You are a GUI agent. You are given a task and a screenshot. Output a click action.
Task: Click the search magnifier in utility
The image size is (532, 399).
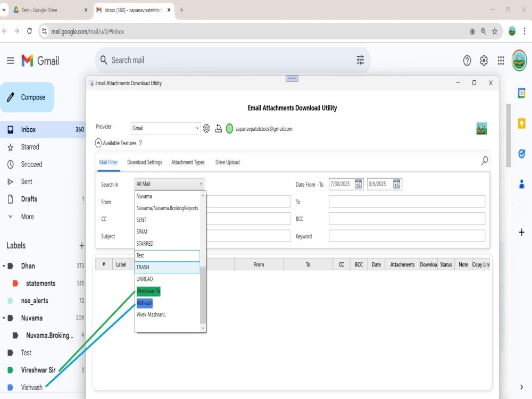tap(485, 161)
